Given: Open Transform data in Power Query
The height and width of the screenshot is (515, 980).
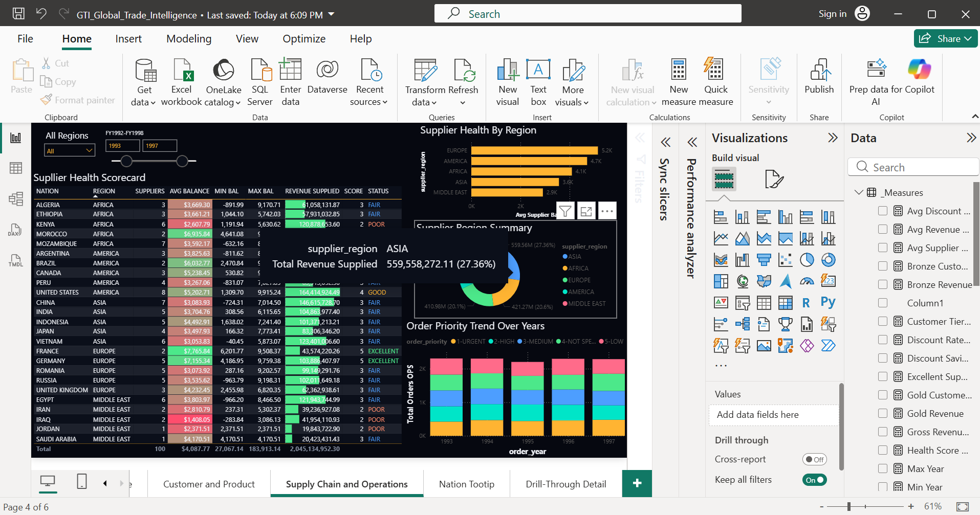Looking at the screenshot, I should pos(425,82).
